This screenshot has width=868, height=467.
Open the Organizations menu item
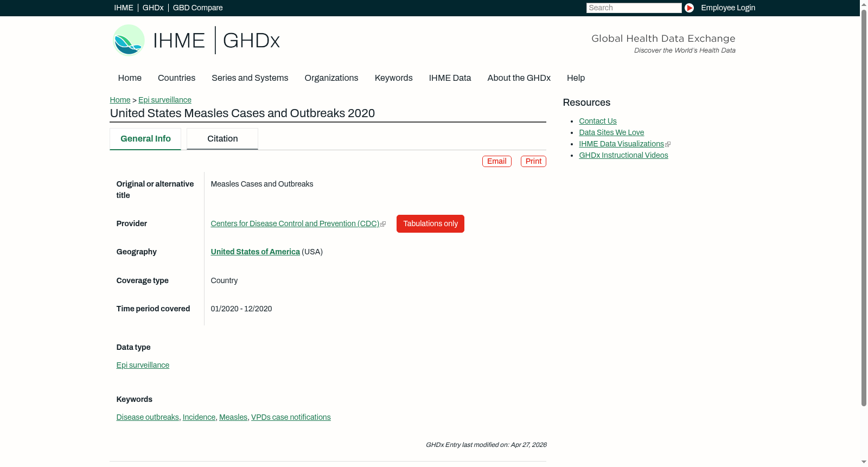point(331,78)
